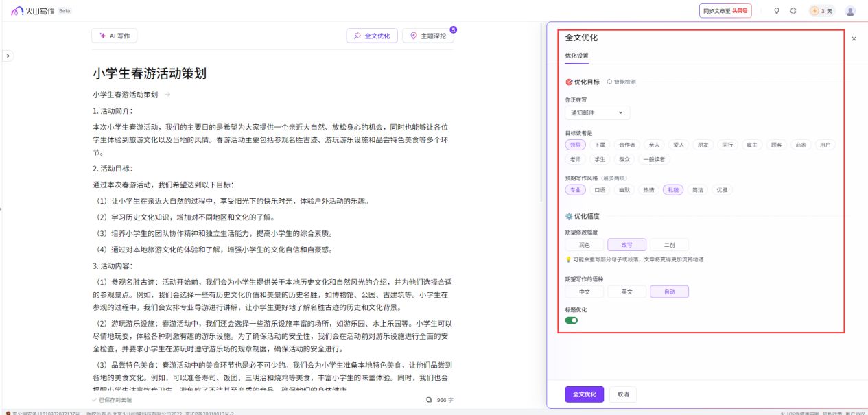Set writing language to 英文
The width and height of the screenshot is (868, 415).
click(626, 292)
